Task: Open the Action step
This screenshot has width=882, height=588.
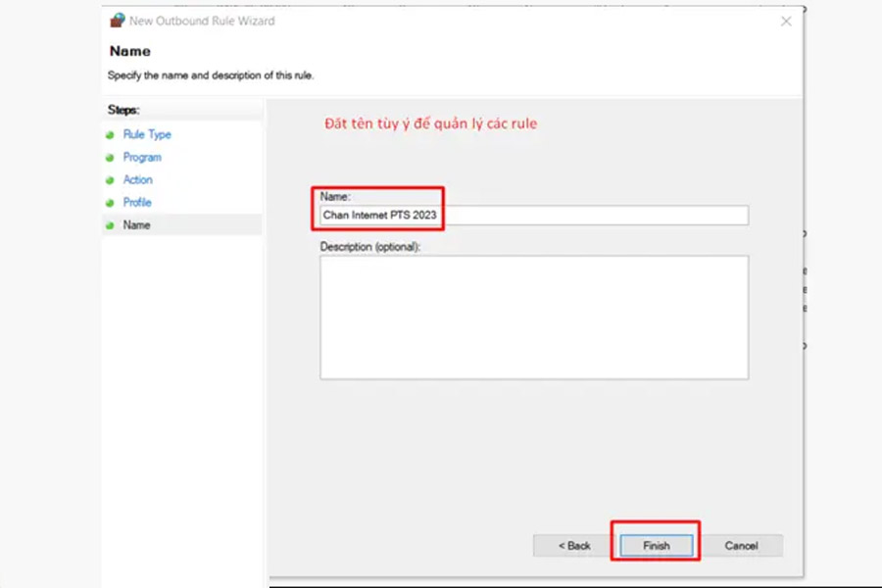Action: pyautogui.click(x=138, y=179)
